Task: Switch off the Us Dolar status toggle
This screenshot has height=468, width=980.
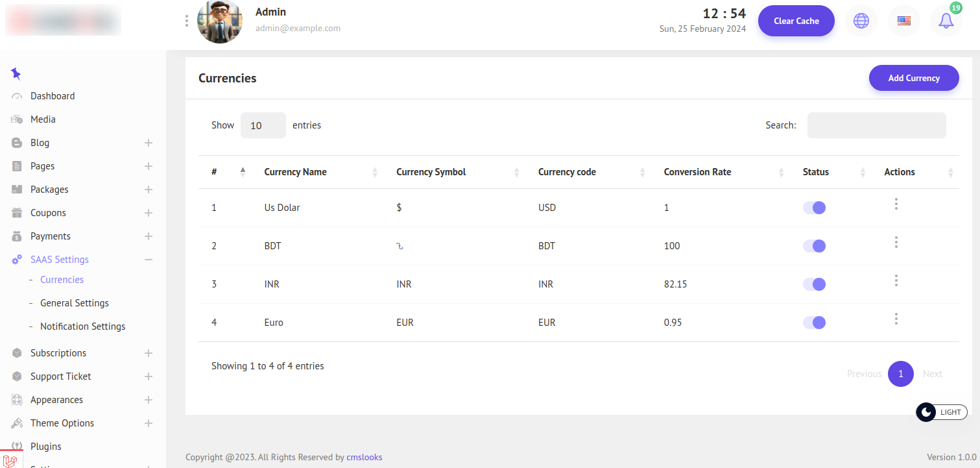Action: tap(814, 208)
